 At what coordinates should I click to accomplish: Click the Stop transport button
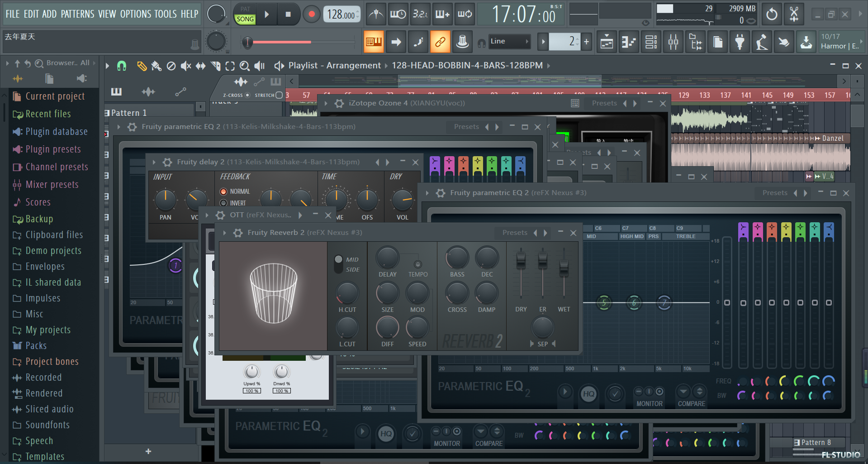coord(288,14)
